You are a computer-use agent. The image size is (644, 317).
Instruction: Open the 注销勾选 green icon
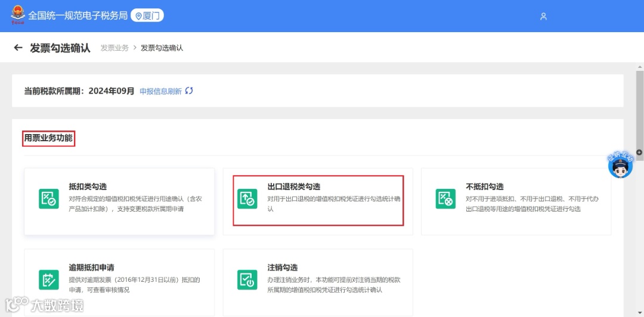click(x=247, y=279)
